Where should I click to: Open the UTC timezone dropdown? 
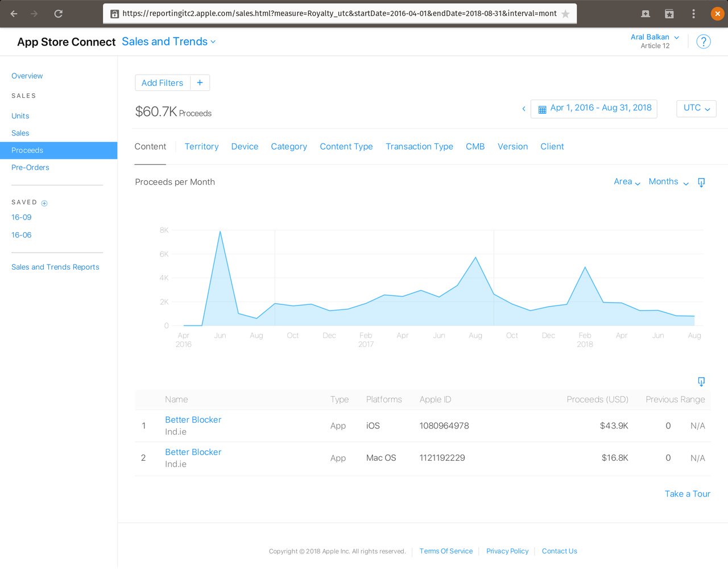[x=696, y=108]
